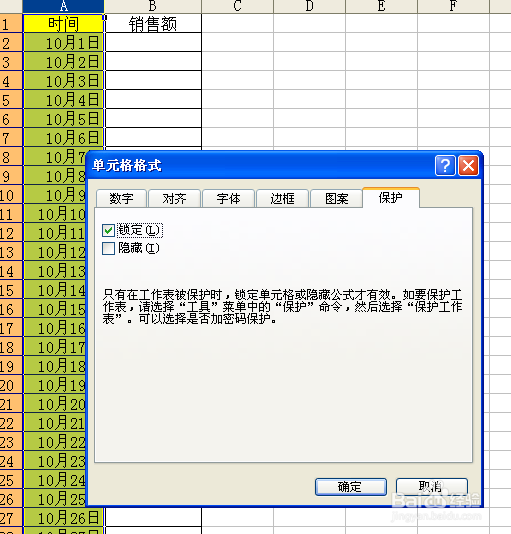Screen dimensions: 511x534
Task: Select column D header
Action: [309, 6]
